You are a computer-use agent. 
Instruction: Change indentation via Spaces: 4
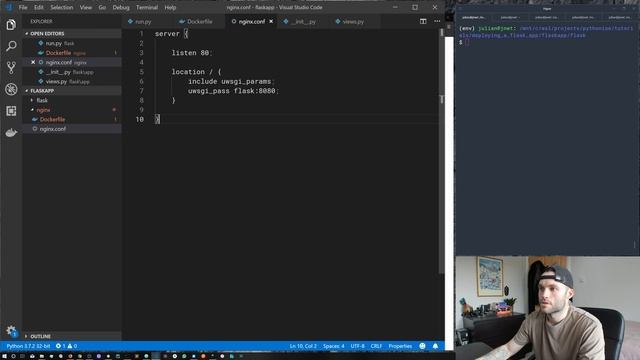point(333,346)
